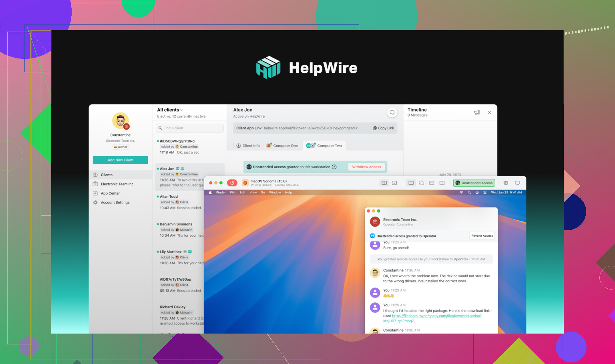Open remote session settings gear icon
The height and width of the screenshot is (364, 615).
pos(506,183)
